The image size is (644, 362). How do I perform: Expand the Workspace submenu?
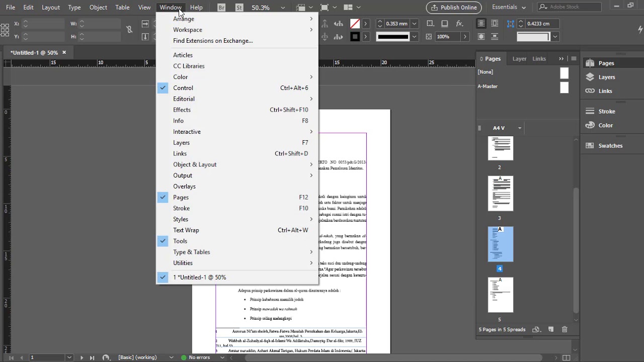pos(237,30)
